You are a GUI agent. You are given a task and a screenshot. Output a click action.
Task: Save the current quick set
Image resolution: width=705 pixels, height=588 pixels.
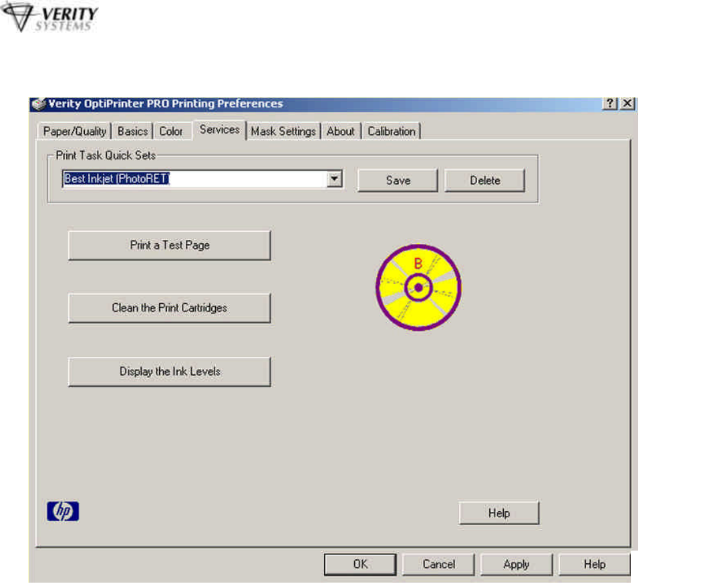(398, 180)
